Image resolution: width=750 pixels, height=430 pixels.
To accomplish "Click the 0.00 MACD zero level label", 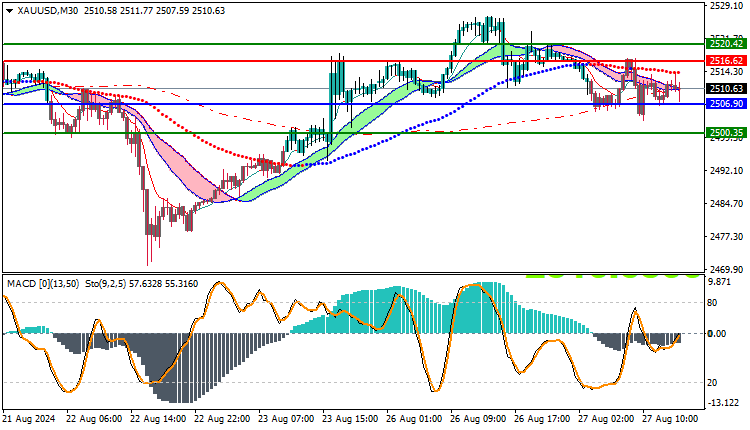I will (x=717, y=333).
